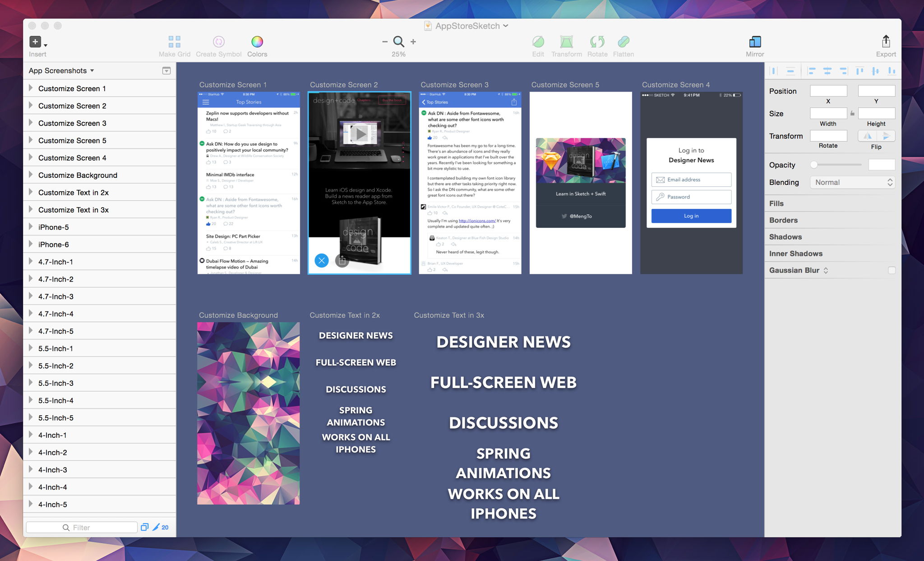Select the iPhone-5 layer row

click(100, 227)
